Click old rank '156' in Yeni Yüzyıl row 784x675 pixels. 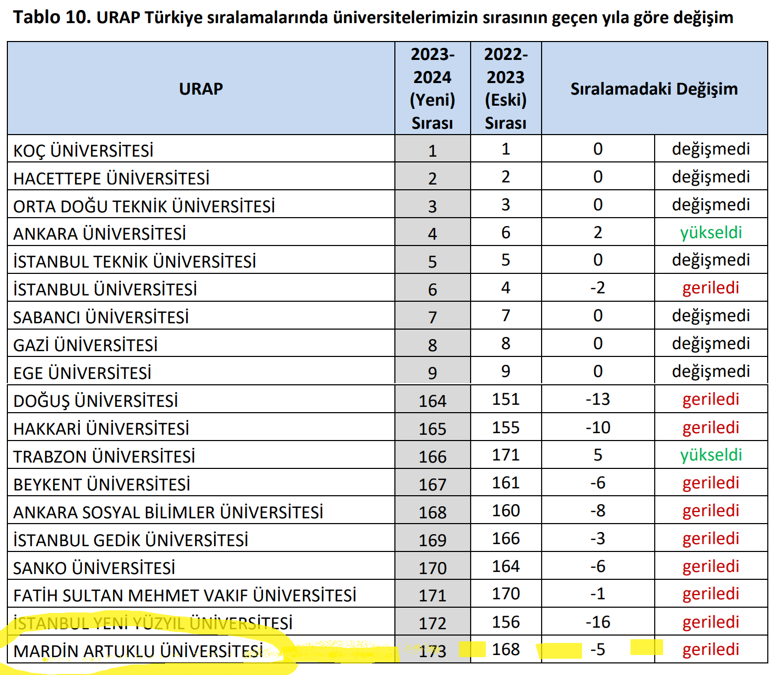pyautogui.click(x=506, y=622)
